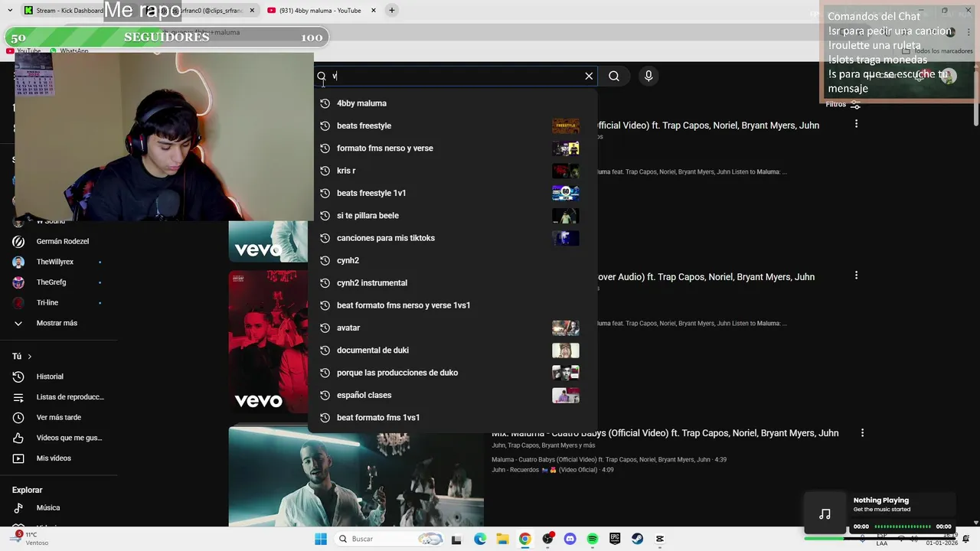The image size is (980, 551).
Task: Select suggestion 'formato fms nerso y verse'
Action: pos(453,148)
